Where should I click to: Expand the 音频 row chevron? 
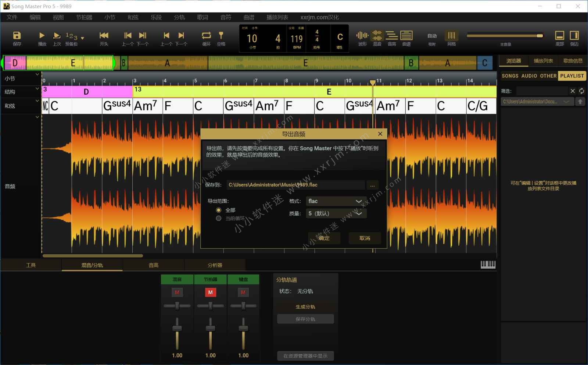37,117
